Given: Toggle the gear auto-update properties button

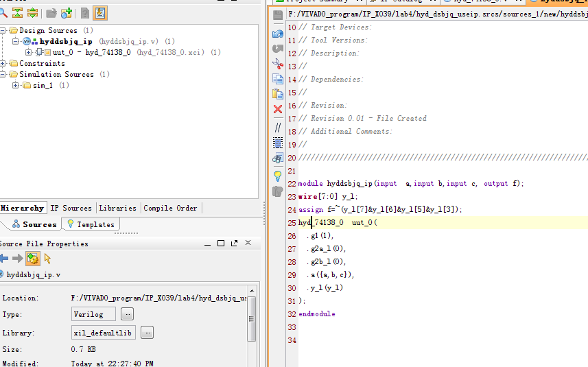Looking at the screenshot, I should 32,259.
